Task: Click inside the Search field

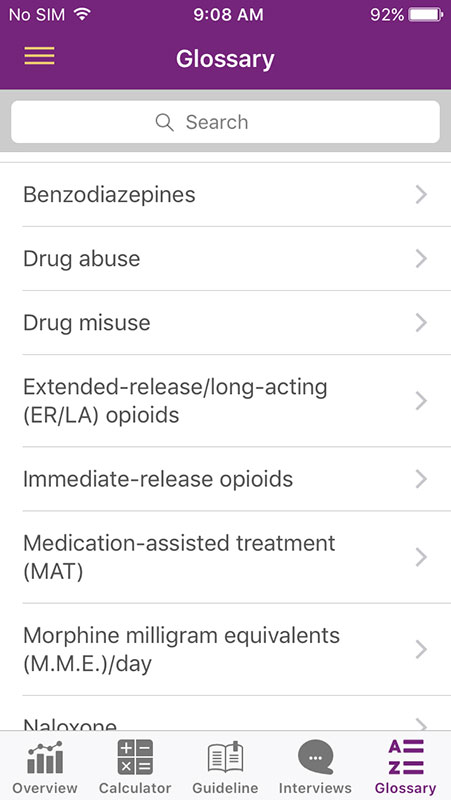Action: [226, 122]
